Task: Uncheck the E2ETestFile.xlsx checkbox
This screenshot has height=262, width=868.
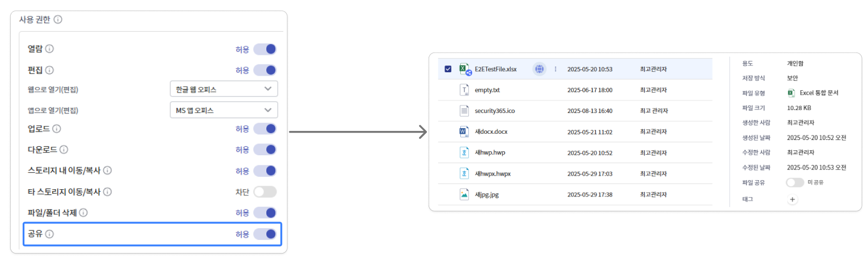Action: [x=448, y=69]
